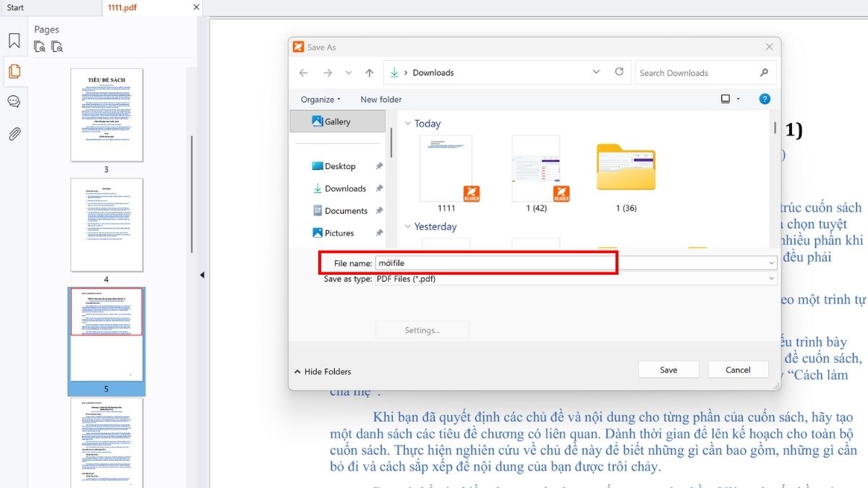This screenshot has height=488, width=868.
Task: Enlarge page thumbnails in the Pages panel
Action: click(39, 46)
